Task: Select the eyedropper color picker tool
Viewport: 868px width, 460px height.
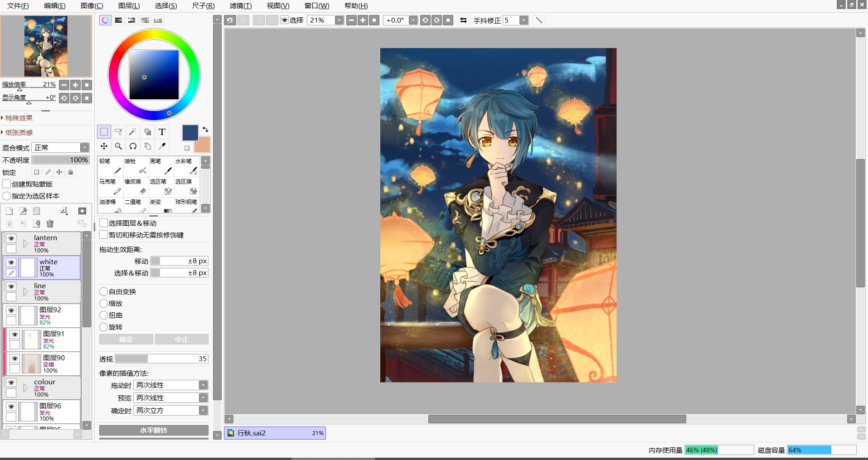Action: tap(162, 146)
